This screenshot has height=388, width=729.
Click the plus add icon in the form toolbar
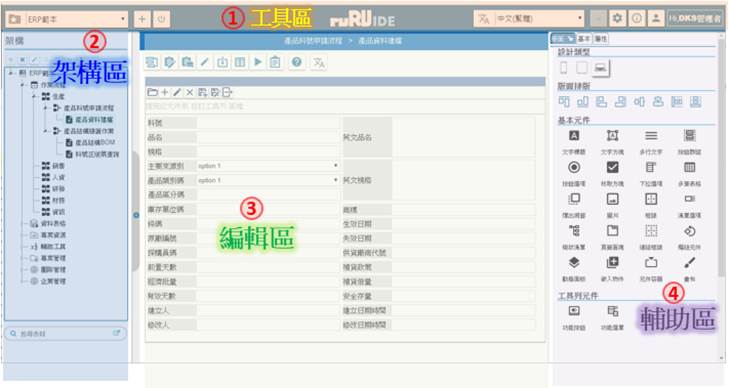[x=165, y=92]
